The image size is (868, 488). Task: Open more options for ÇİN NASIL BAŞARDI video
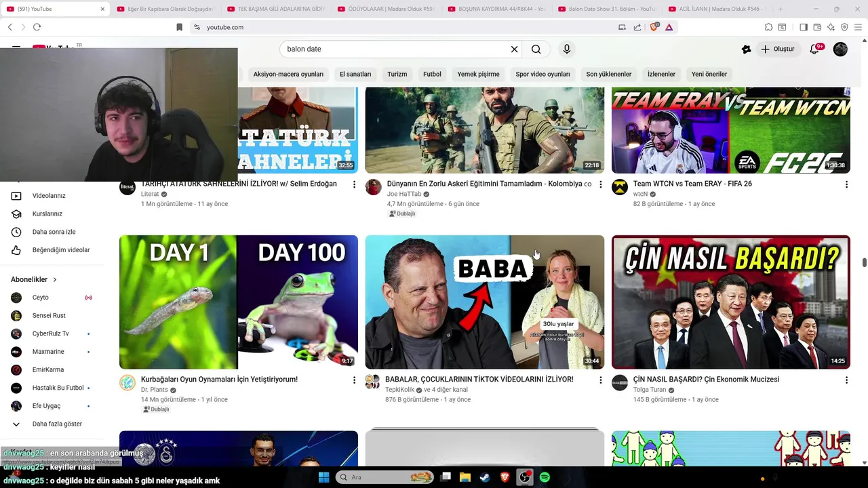(846, 380)
